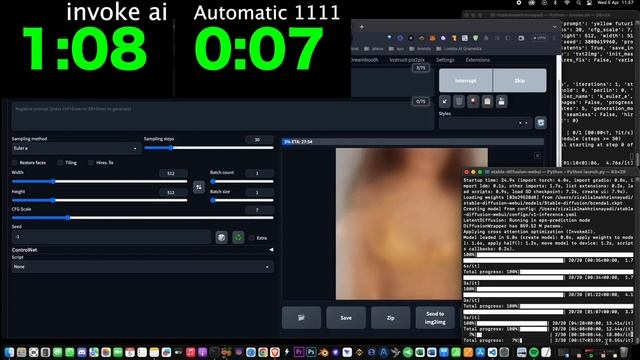640x360 pixels.
Task: Click the folder icon left of Save
Action: click(x=301, y=318)
